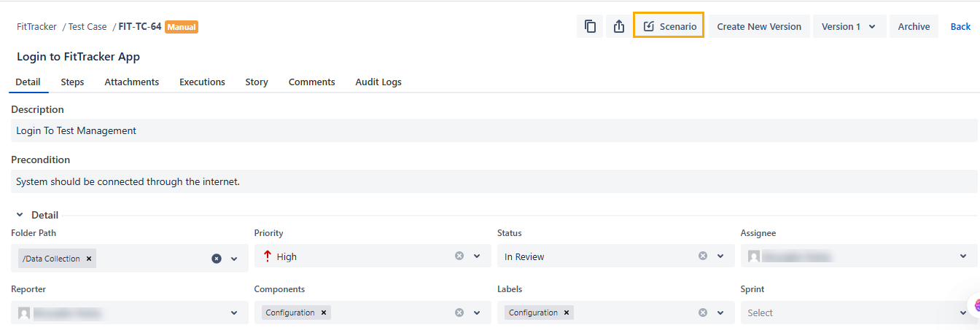
Task: Open the Audit Logs tab
Action: (378, 82)
